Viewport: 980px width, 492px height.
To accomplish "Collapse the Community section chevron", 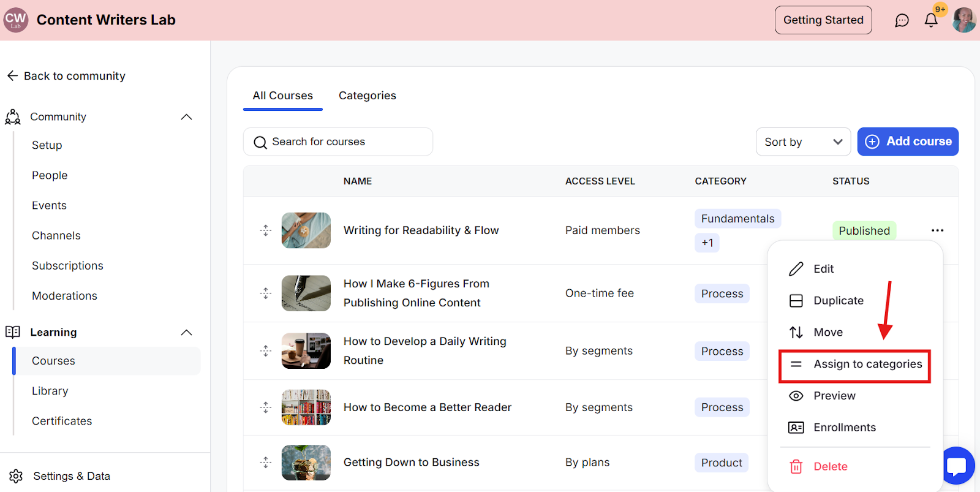I will pyautogui.click(x=187, y=117).
